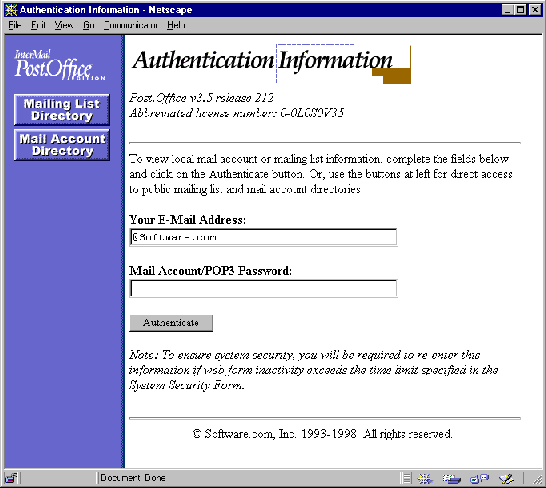
Task: Focus the Your E-Mail Address field
Action: coord(263,237)
